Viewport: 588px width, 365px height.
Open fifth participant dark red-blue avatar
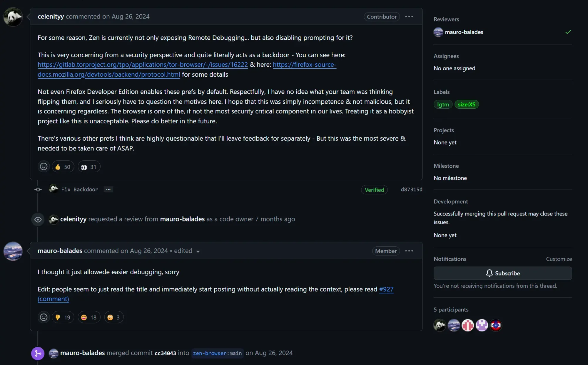(x=496, y=325)
